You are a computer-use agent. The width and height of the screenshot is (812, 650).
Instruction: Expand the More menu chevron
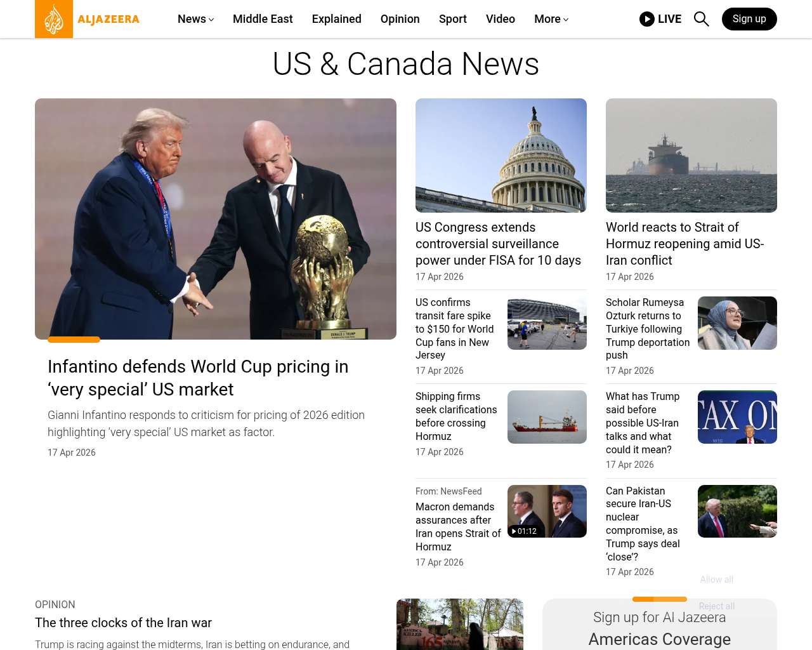pyautogui.click(x=566, y=20)
